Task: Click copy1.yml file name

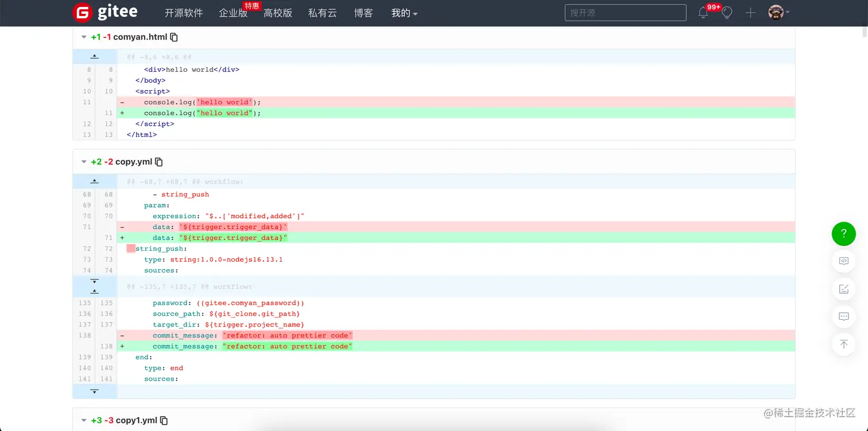Action: point(137,421)
